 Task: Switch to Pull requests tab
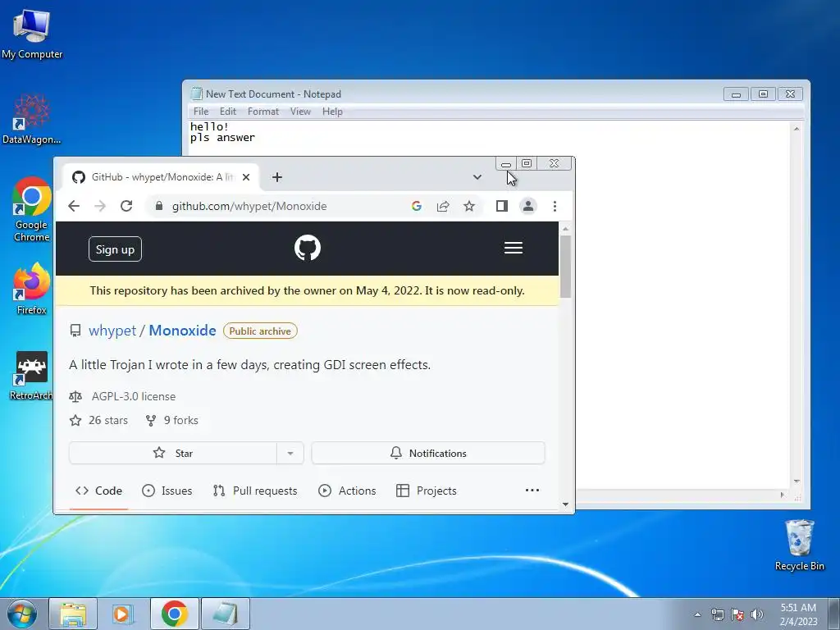pyautogui.click(x=254, y=491)
